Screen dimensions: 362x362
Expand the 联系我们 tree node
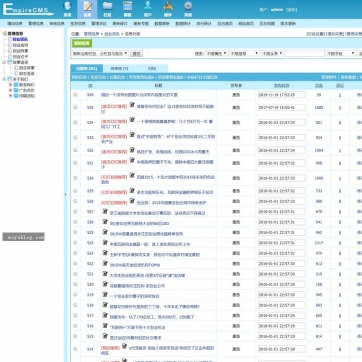[x=10, y=85]
